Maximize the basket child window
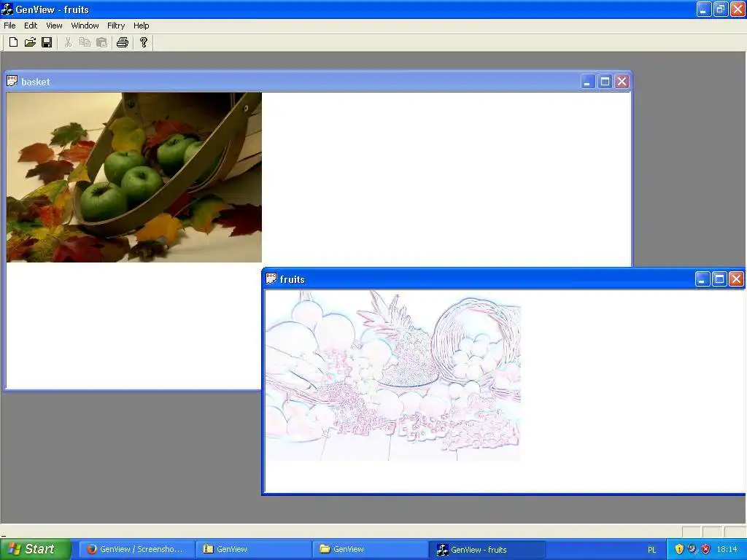 (x=605, y=82)
